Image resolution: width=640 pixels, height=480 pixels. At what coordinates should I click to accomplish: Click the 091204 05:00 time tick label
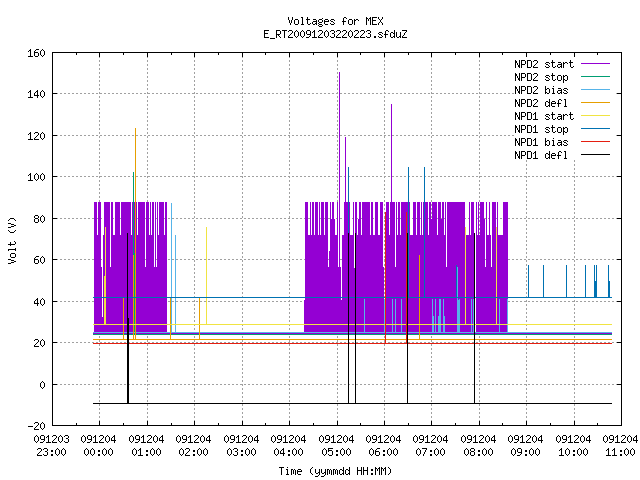pos(336,446)
